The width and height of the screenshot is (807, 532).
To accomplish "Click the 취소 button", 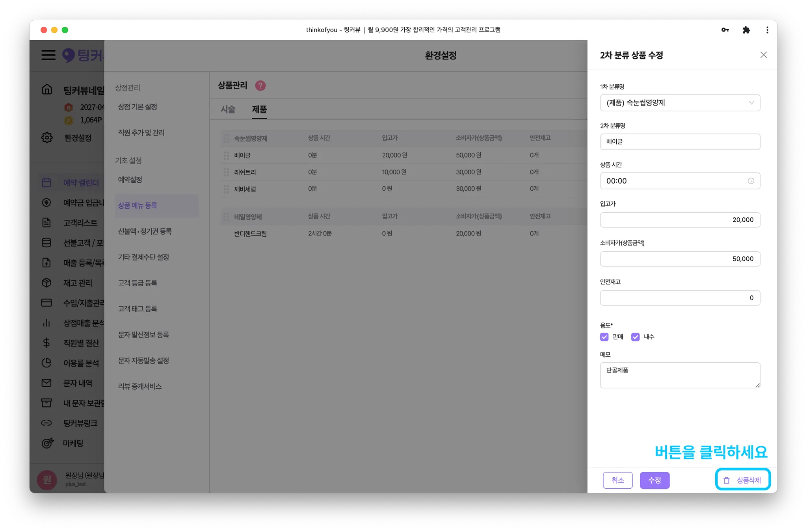I will pos(617,480).
